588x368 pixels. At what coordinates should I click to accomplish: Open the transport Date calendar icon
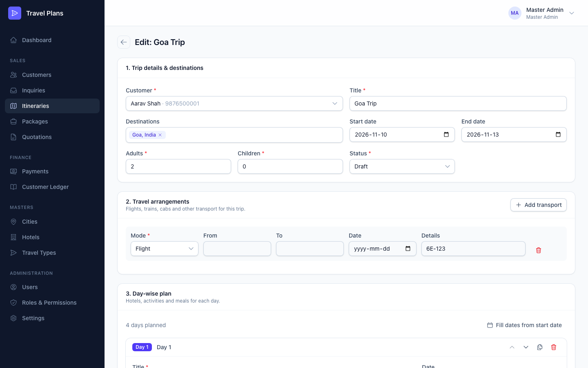tap(408, 249)
